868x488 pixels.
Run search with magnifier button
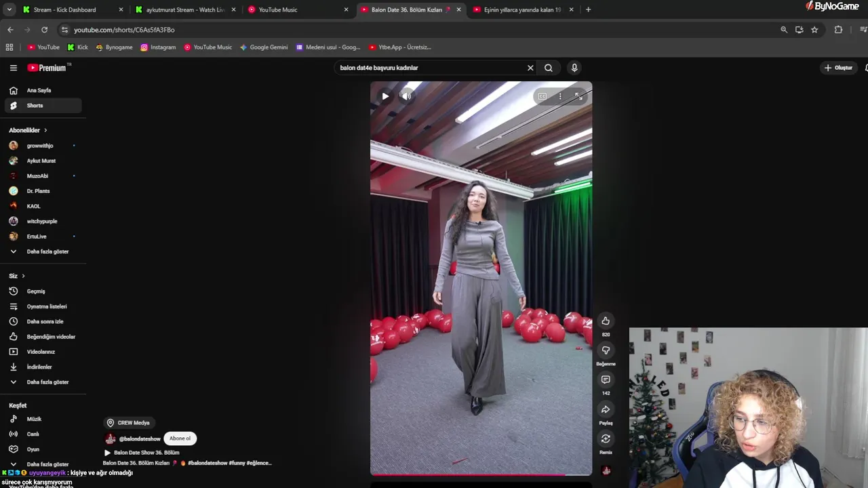[549, 68]
